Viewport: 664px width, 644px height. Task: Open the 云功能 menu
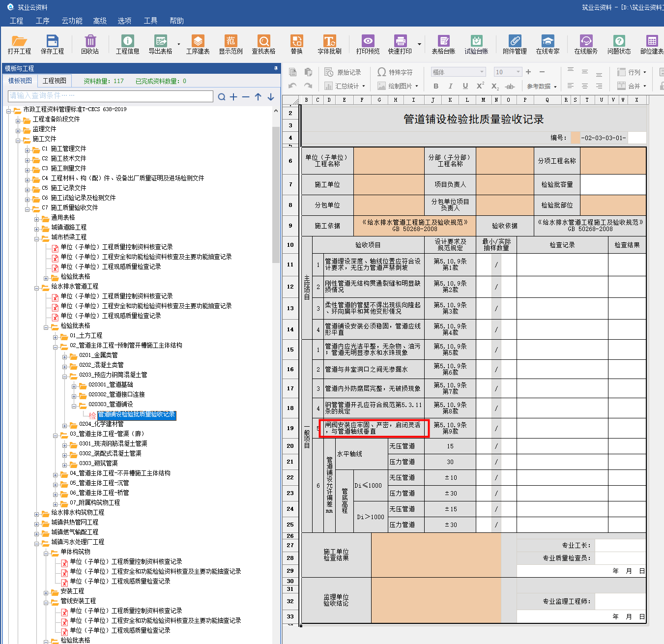tap(72, 21)
